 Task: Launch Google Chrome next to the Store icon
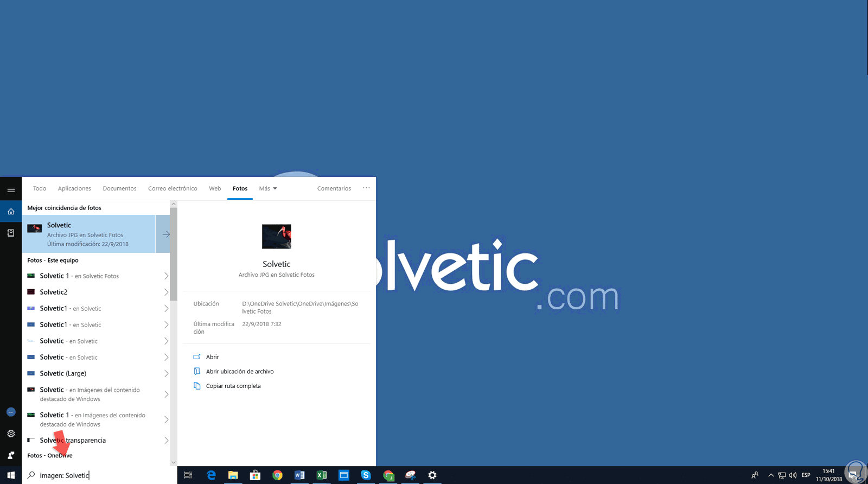(277, 475)
